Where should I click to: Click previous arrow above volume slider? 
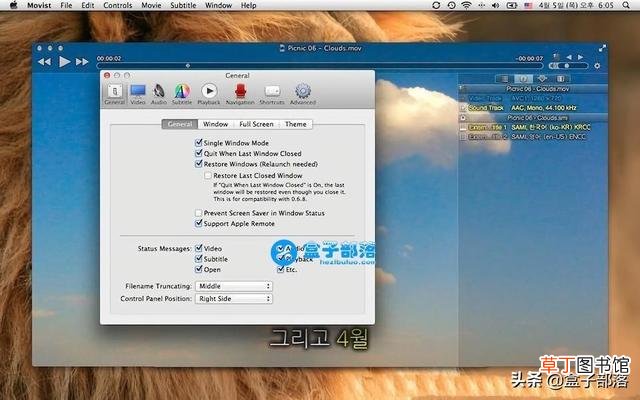click(x=569, y=57)
